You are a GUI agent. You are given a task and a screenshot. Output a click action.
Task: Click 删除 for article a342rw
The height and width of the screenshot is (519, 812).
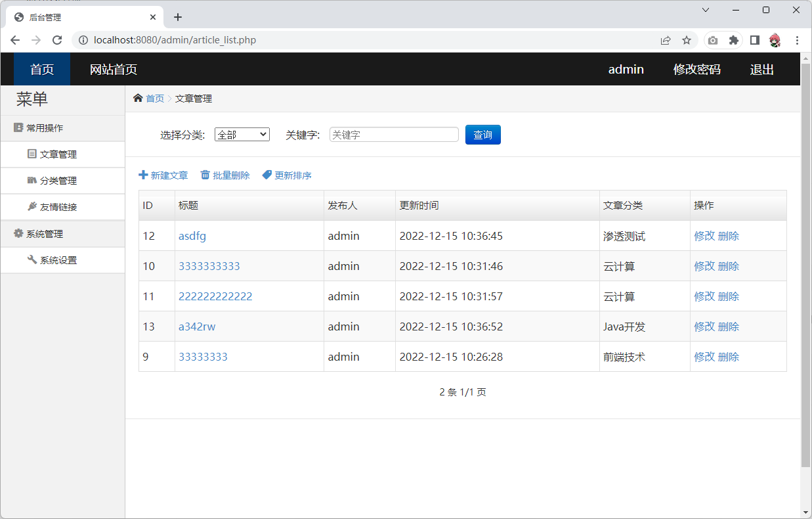point(729,327)
